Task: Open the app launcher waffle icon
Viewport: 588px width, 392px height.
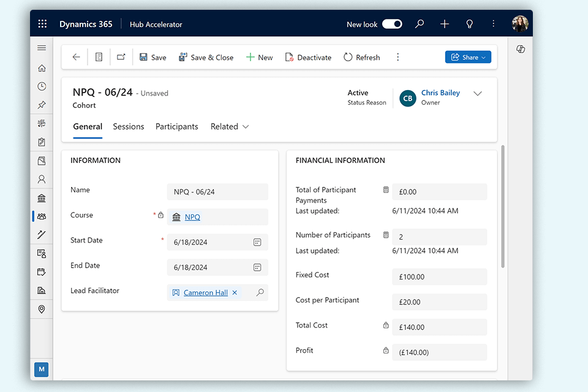Action: click(42, 24)
